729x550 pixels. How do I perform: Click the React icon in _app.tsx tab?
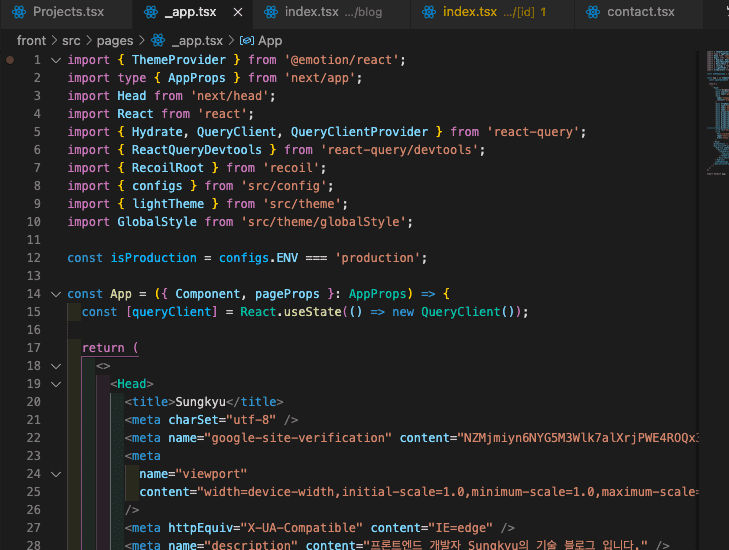[x=151, y=12]
